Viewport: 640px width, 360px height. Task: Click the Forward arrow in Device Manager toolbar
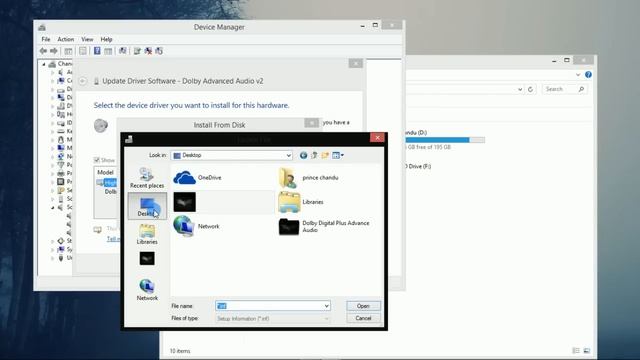[54, 51]
